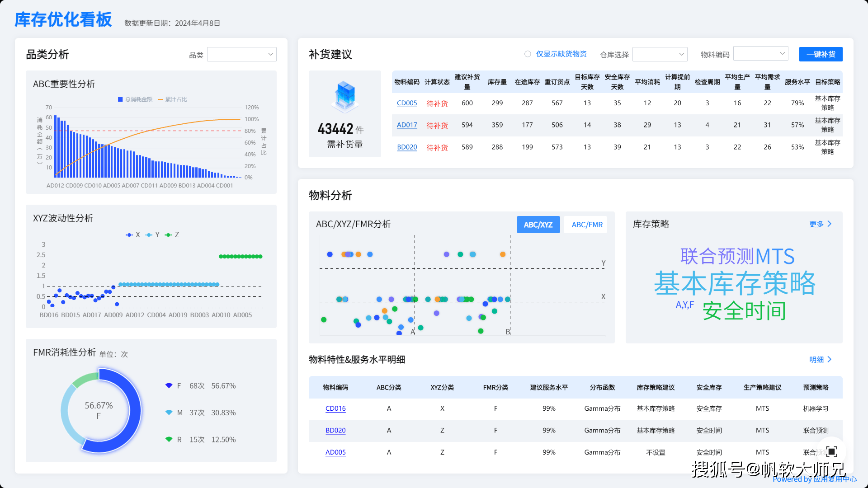Select the ABC/XYZ tab
Screen dimensions: 868x488
(x=538, y=225)
